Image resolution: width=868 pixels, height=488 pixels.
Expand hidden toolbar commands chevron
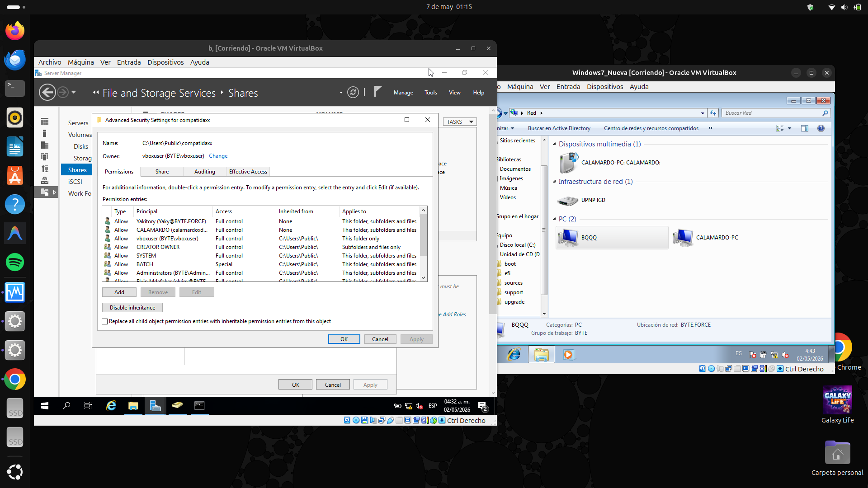[x=711, y=128]
